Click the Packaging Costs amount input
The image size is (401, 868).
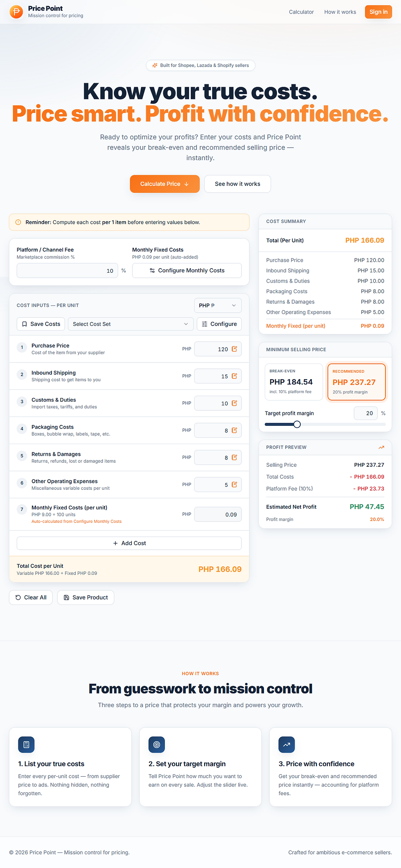click(x=218, y=430)
